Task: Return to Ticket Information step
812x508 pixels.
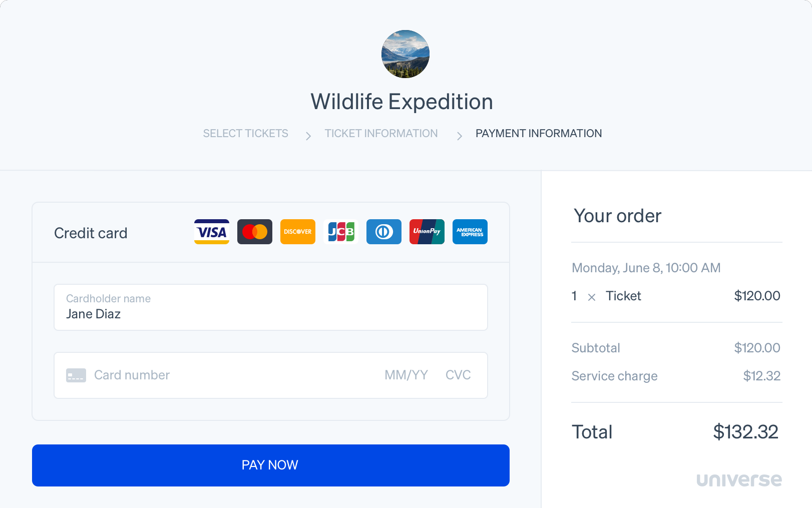Action: click(381, 134)
